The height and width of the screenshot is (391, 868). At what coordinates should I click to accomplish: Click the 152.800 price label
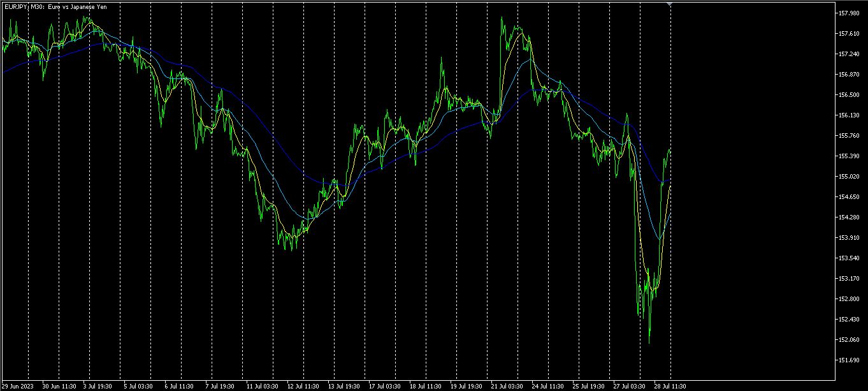tap(850, 299)
